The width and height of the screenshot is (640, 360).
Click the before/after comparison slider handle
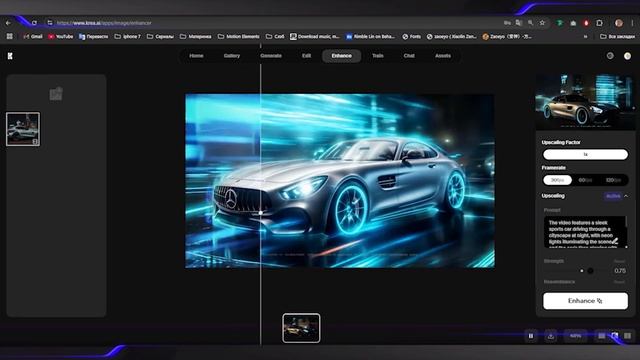click(x=261, y=213)
